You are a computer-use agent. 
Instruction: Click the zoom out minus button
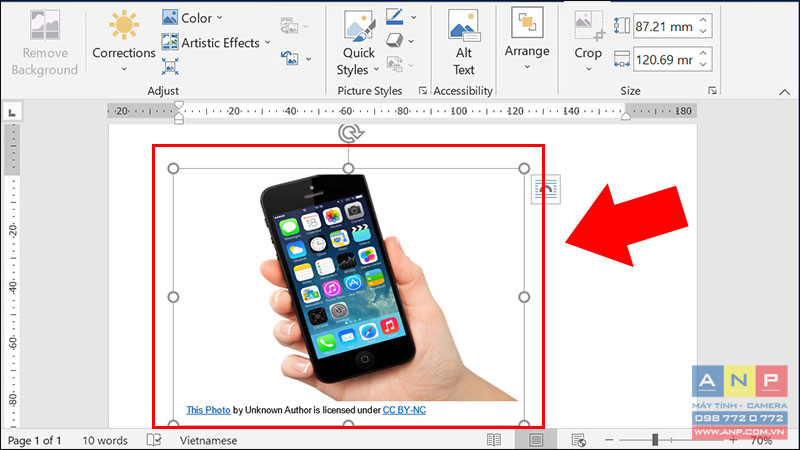[609, 440]
